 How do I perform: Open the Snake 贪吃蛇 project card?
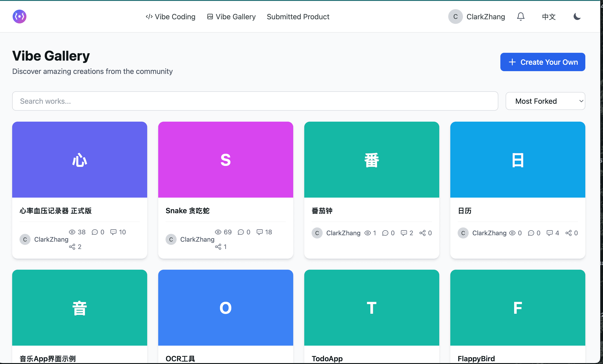coord(187,211)
